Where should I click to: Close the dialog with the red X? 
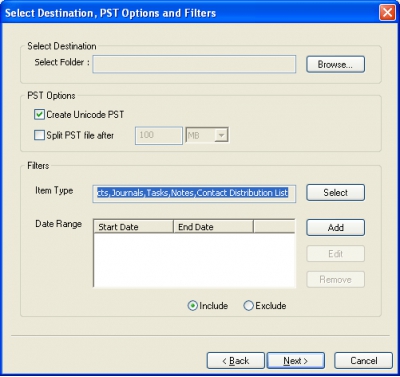coord(387,13)
